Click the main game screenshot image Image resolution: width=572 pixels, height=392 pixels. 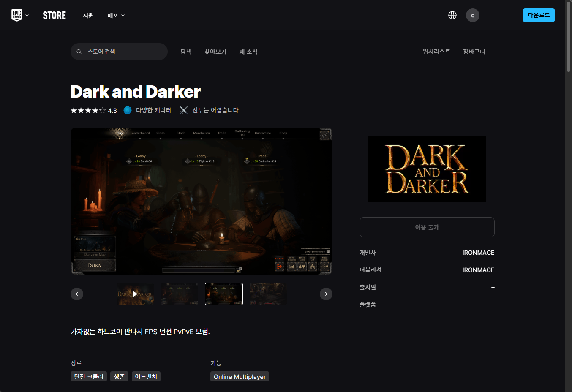click(202, 201)
